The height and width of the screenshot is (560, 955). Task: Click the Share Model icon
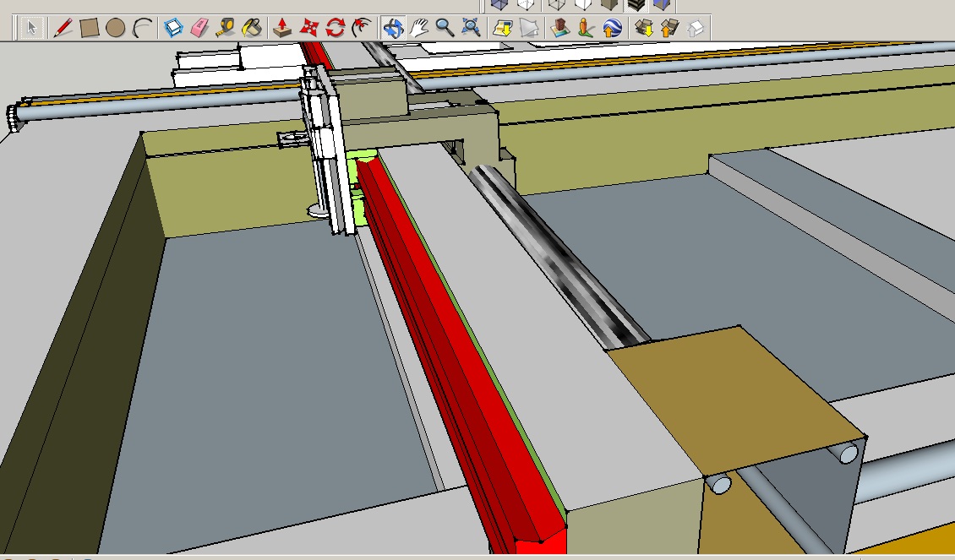(x=669, y=27)
